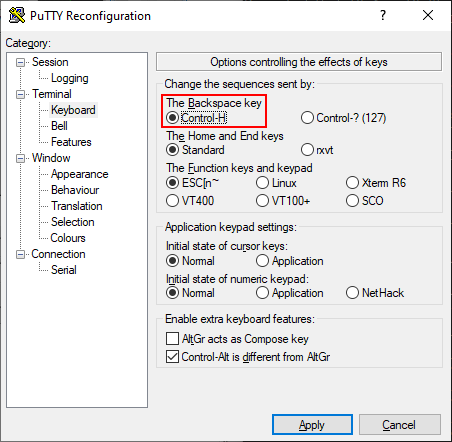Viewport: 452px width, 442px height.
Task: Select Control-? (127) for Backspace key
Action: (x=343, y=118)
